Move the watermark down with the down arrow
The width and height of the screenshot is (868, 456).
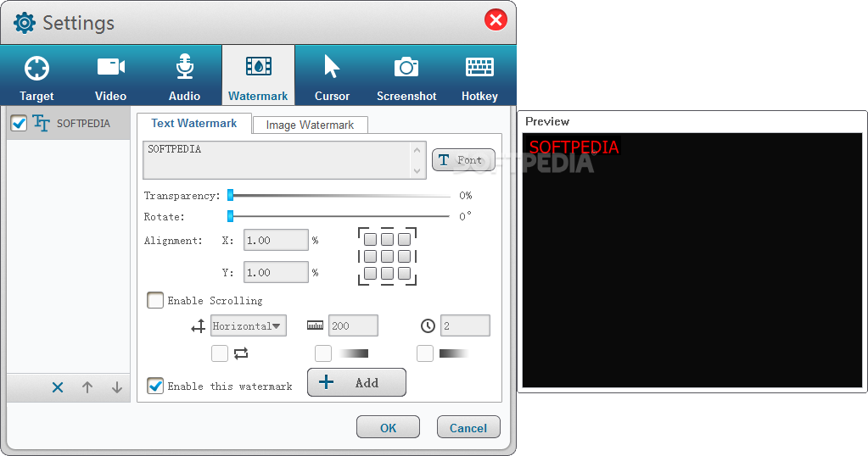117,387
